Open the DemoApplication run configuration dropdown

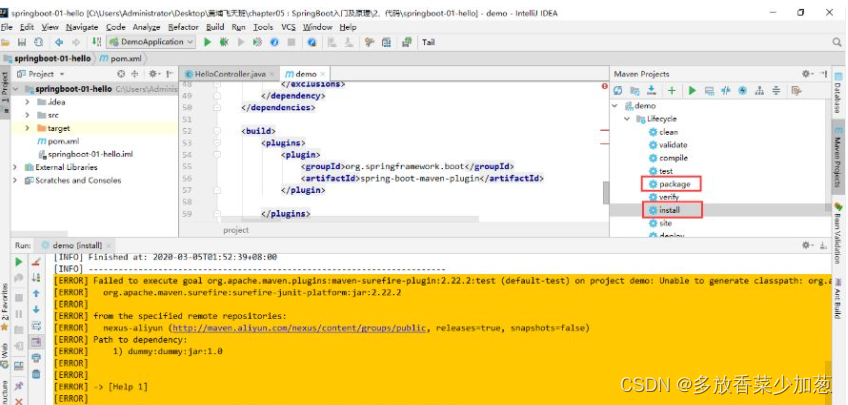(151, 42)
